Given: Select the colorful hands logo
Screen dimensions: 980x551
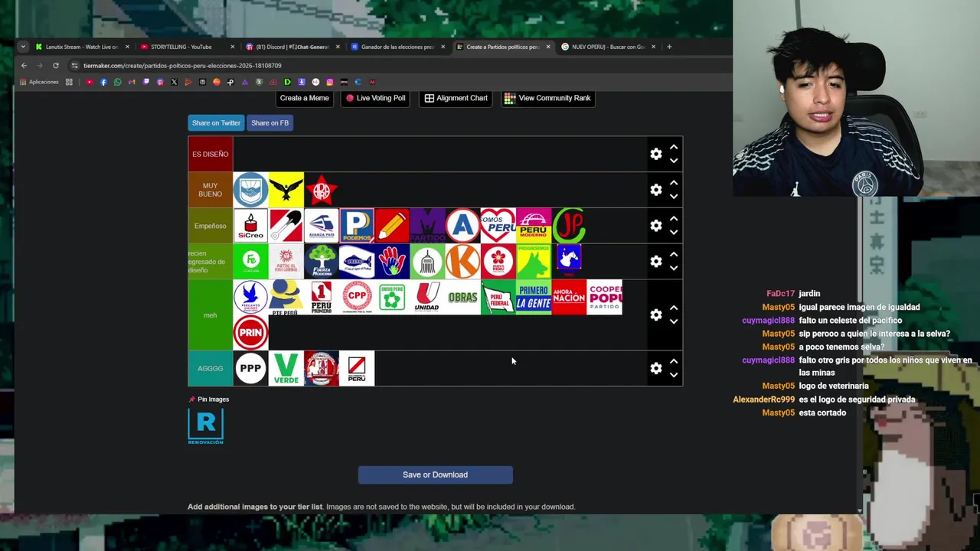Looking at the screenshot, I should click(x=392, y=261).
